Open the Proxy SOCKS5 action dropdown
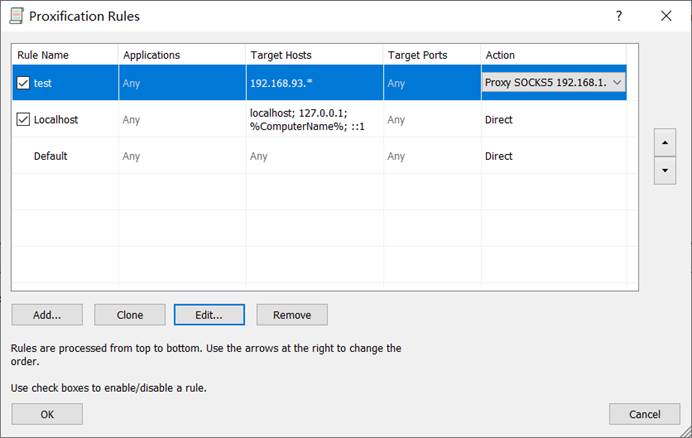 click(x=616, y=83)
